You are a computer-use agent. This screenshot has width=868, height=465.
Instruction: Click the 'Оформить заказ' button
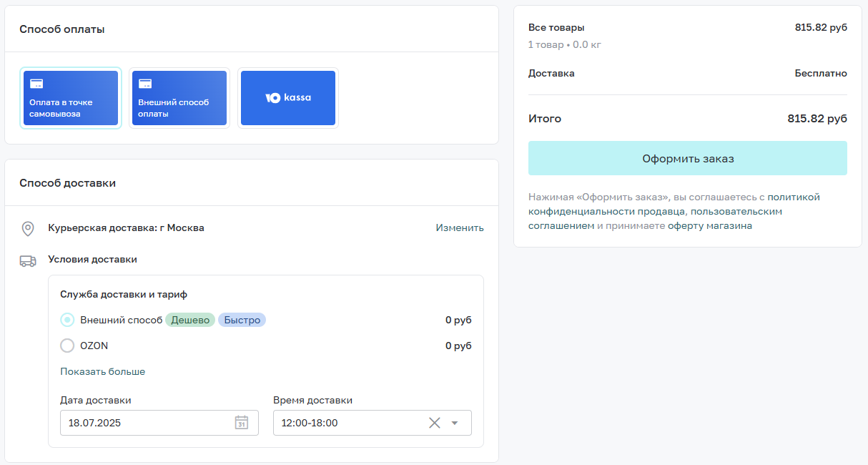688,158
